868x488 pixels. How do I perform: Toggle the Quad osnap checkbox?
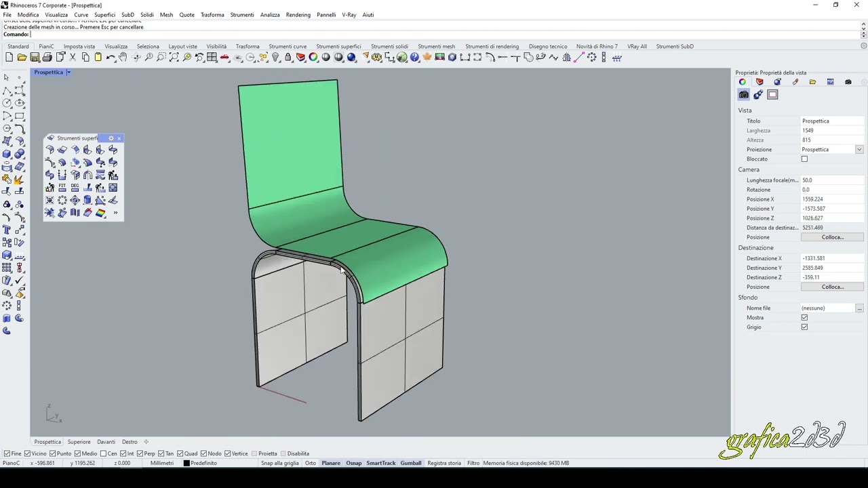[180, 453]
